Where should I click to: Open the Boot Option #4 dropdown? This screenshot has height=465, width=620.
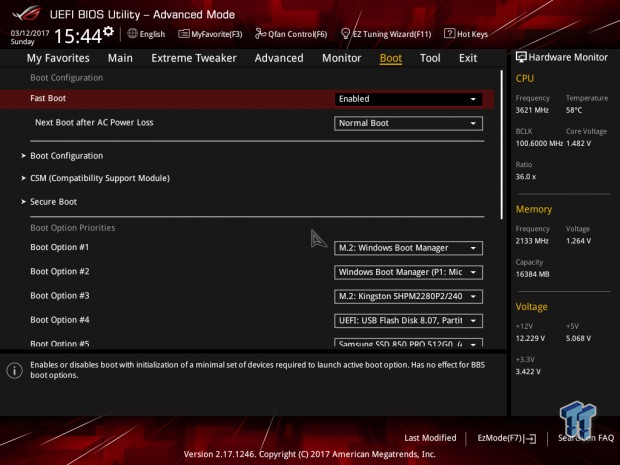point(408,321)
